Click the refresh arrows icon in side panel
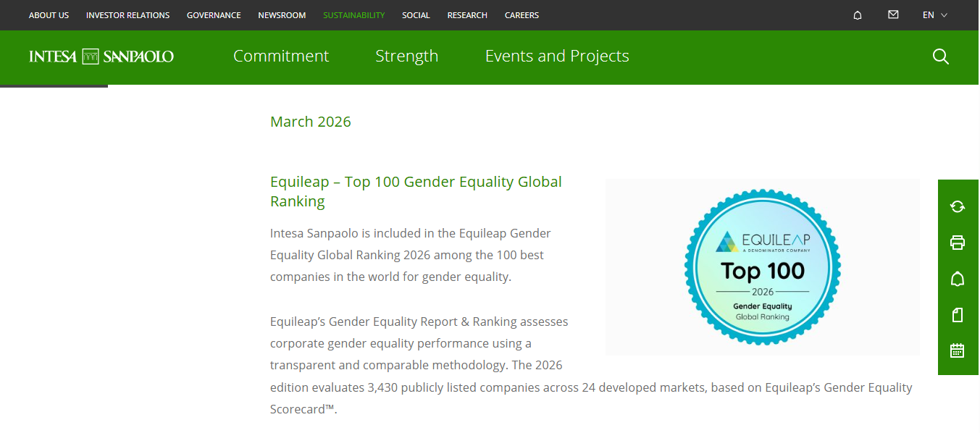Viewport: 980px width, 433px height. [958, 206]
